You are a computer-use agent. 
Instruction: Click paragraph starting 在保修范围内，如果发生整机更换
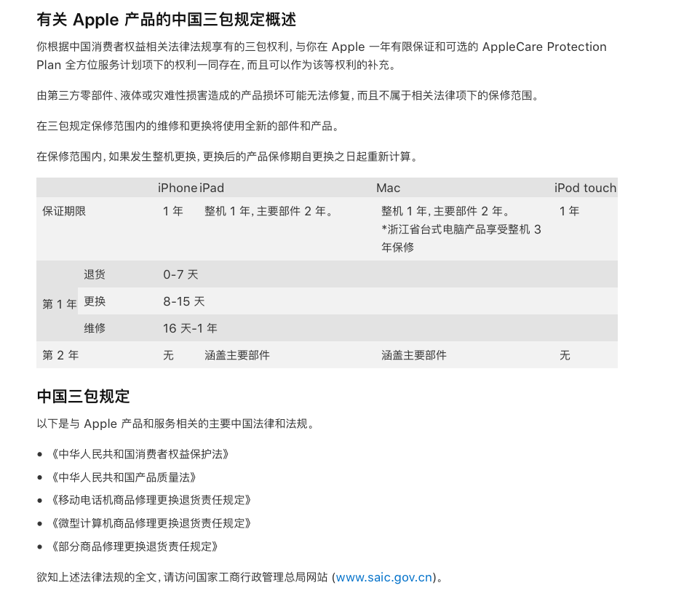point(228,156)
